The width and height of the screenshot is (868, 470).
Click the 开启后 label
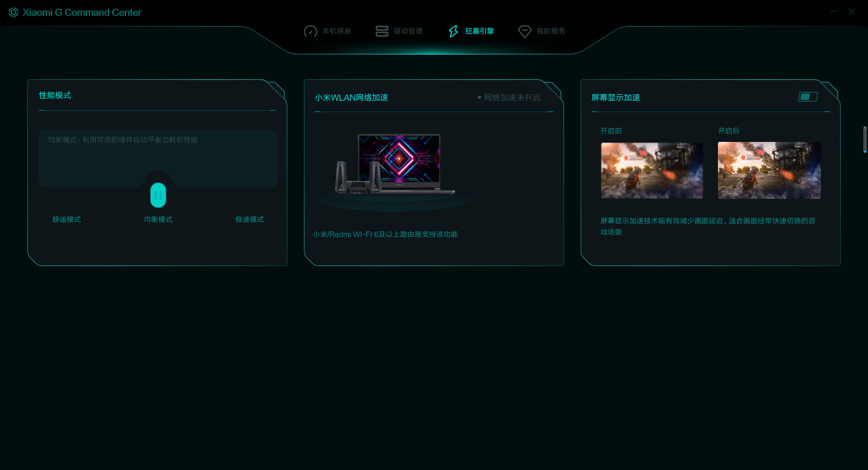click(x=729, y=131)
